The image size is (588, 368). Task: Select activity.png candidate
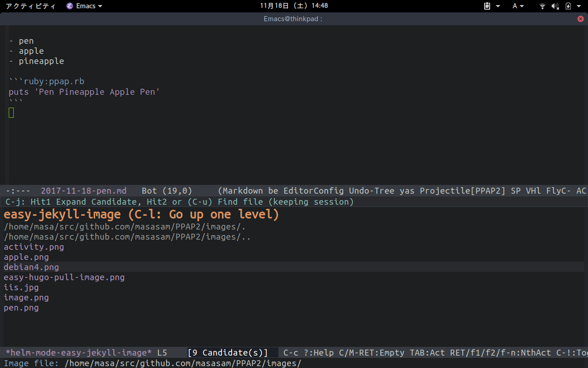click(34, 247)
